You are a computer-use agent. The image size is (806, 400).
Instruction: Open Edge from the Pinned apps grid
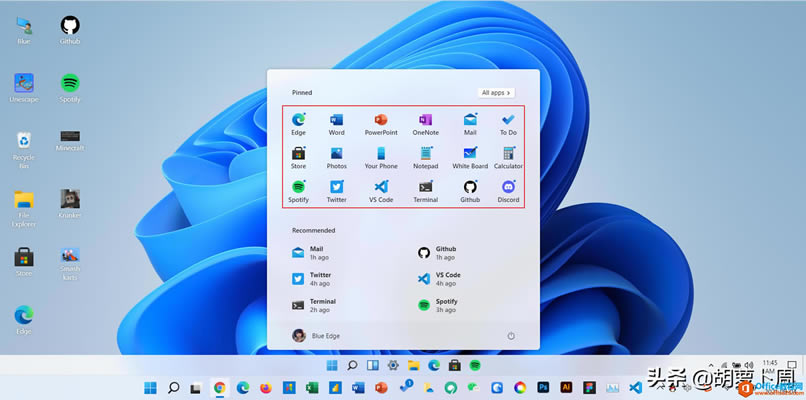pyautogui.click(x=298, y=124)
